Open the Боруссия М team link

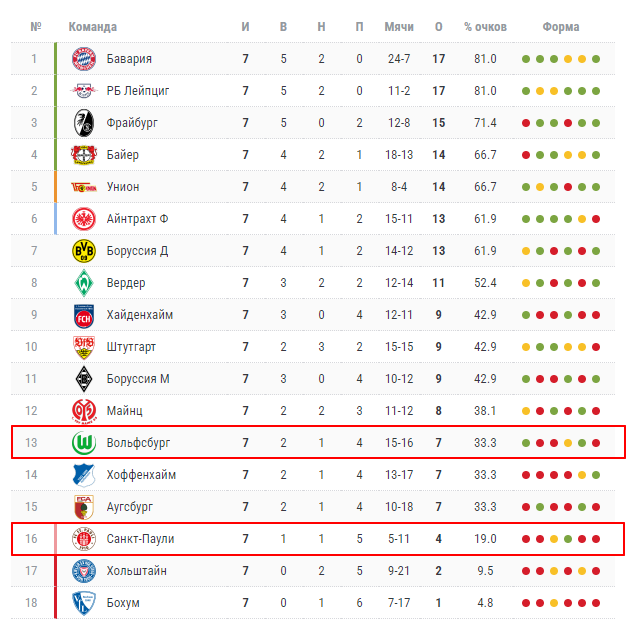pyautogui.click(x=138, y=379)
